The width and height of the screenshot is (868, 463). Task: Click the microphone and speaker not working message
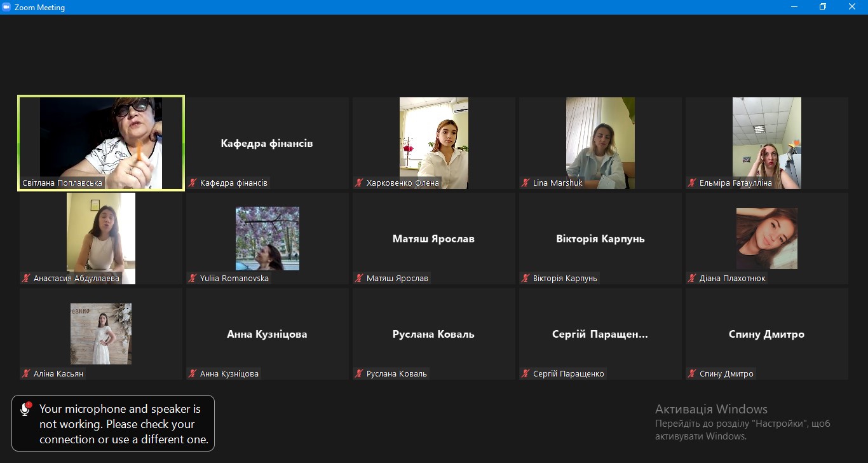coord(123,424)
